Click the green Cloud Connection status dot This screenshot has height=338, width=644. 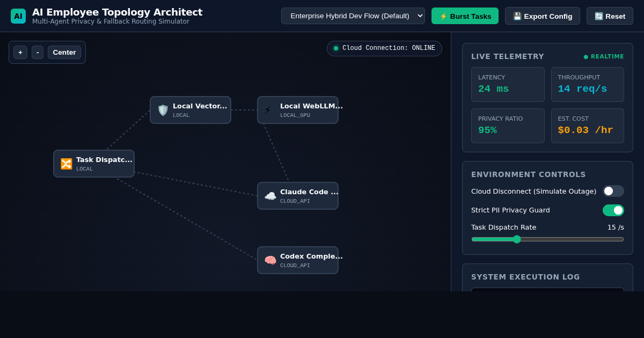(x=336, y=48)
